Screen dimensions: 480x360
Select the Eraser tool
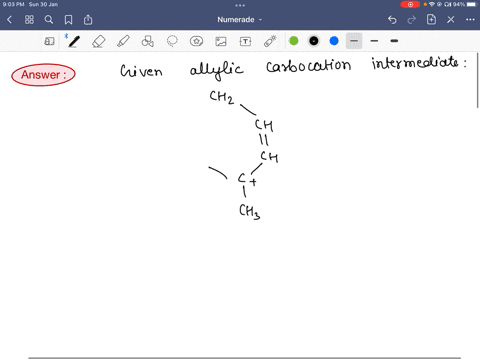[x=99, y=41]
